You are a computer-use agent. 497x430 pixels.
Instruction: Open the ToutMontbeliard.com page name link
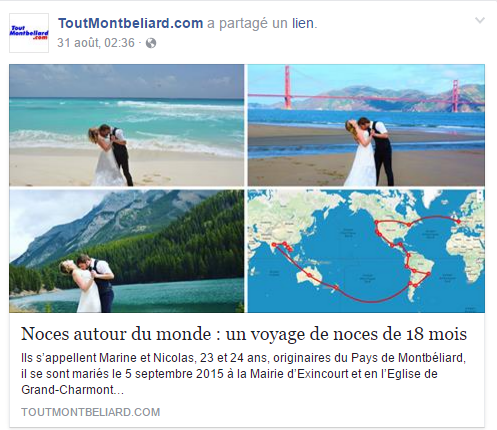[131, 23]
